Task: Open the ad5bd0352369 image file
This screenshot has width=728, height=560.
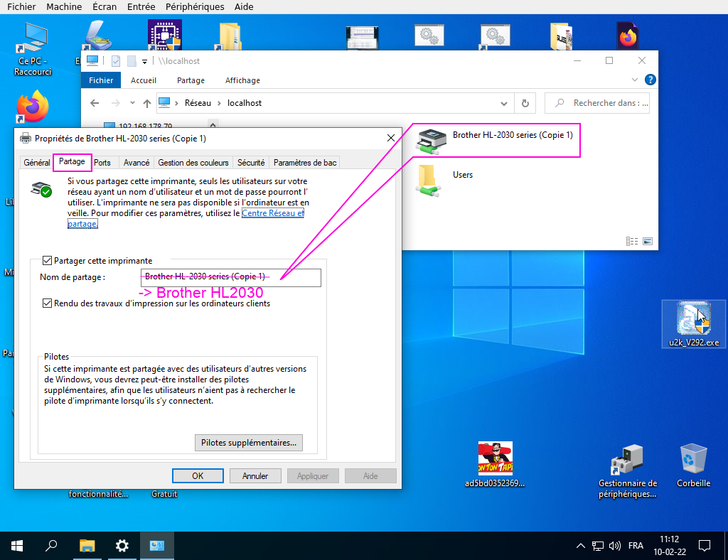Action: [x=495, y=464]
